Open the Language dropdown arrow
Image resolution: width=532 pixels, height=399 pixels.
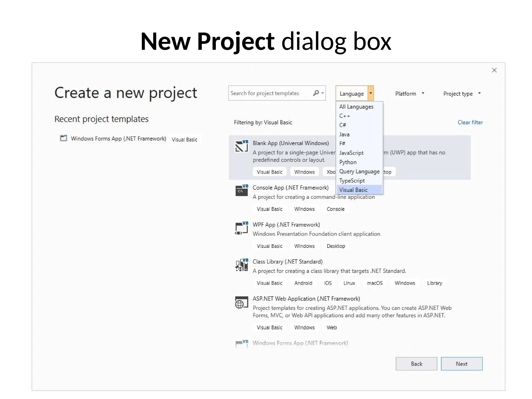[371, 93]
